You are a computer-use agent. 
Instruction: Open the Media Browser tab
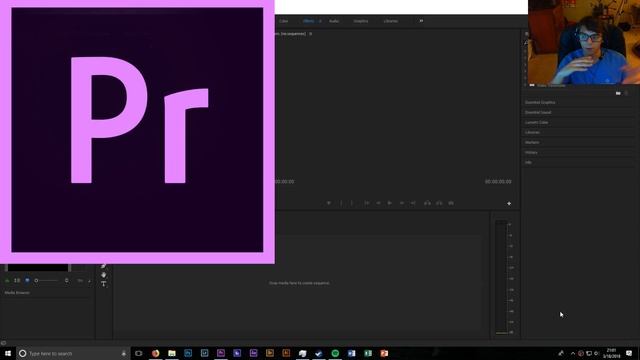coord(17,293)
